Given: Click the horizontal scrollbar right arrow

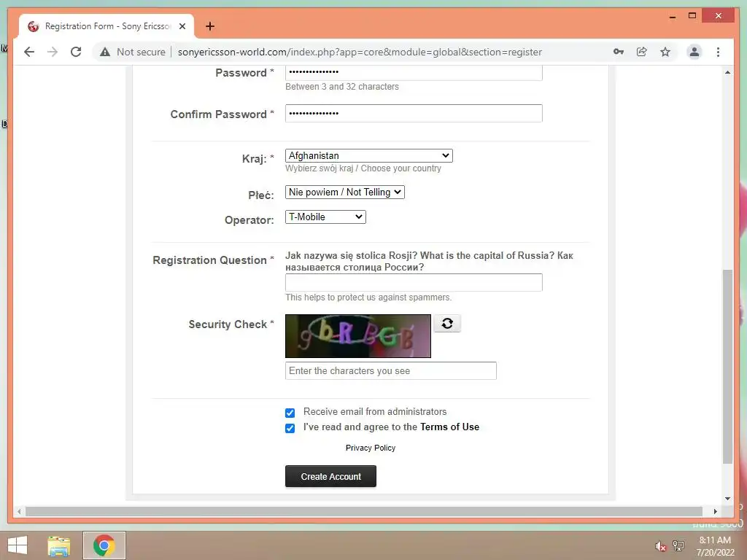Looking at the screenshot, I should tap(715, 511).
